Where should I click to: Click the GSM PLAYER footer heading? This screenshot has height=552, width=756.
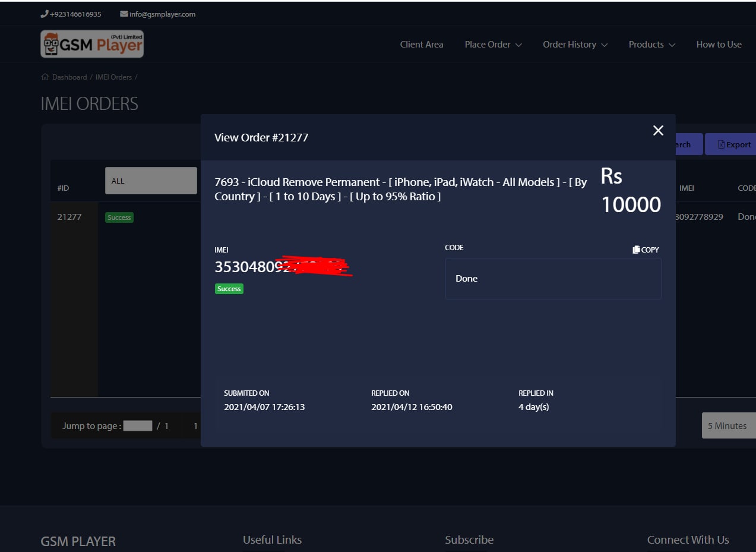[78, 541]
